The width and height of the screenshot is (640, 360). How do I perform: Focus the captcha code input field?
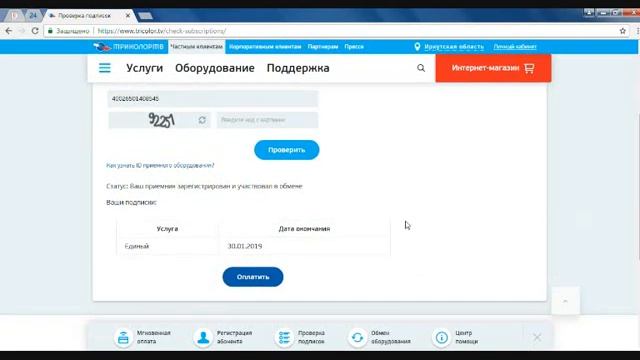(267, 120)
